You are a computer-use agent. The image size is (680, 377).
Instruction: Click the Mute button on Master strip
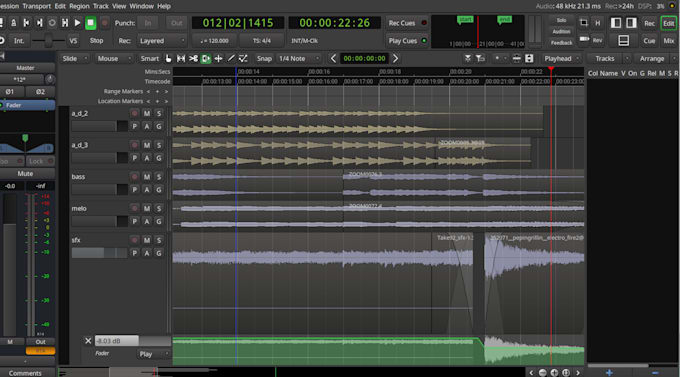coord(25,174)
